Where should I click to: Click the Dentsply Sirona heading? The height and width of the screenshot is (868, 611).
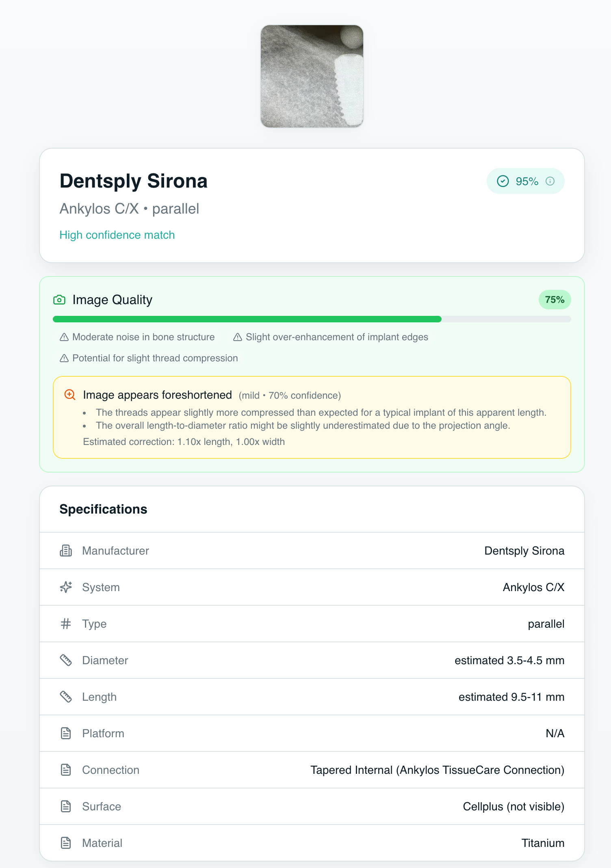(133, 181)
